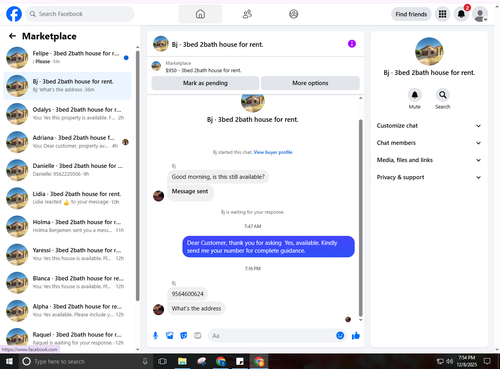Choose a sticker icon
This screenshot has height=369, width=500.
(x=184, y=336)
